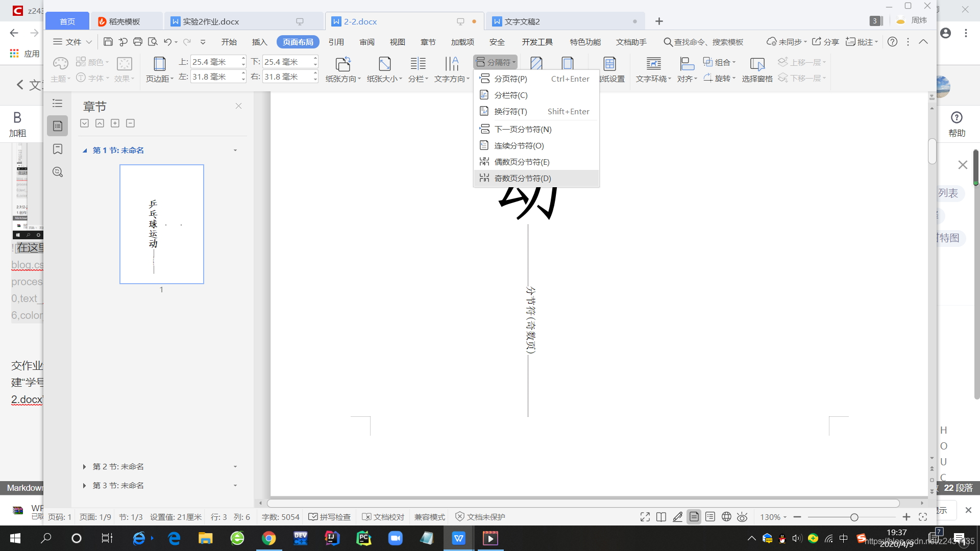Click the globe web layout icon

coord(726,517)
